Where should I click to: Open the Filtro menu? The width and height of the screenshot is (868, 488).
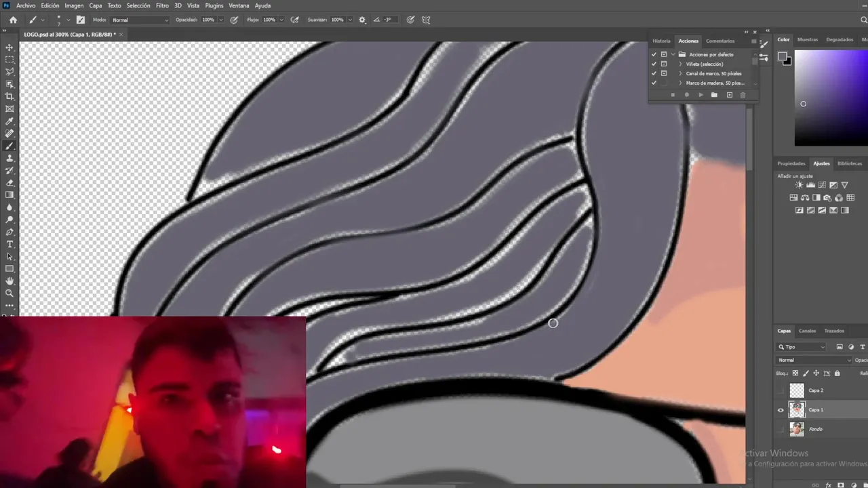(x=162, y=5)
